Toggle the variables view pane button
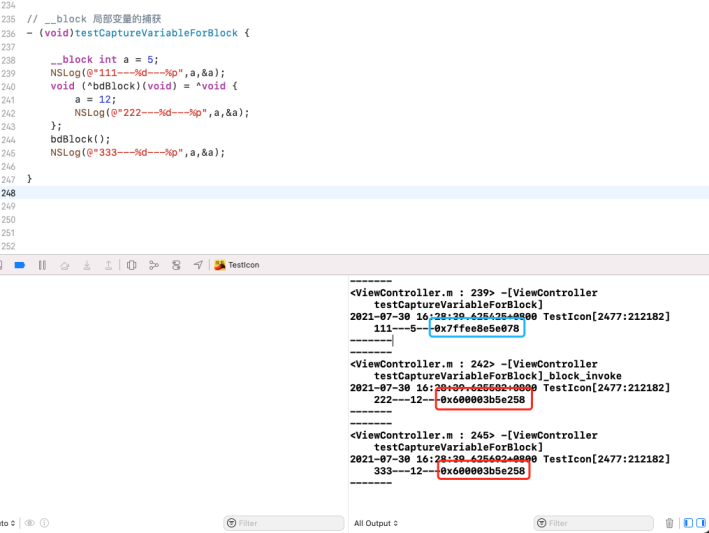Viewport: 709px width, 533px height. 688,523
